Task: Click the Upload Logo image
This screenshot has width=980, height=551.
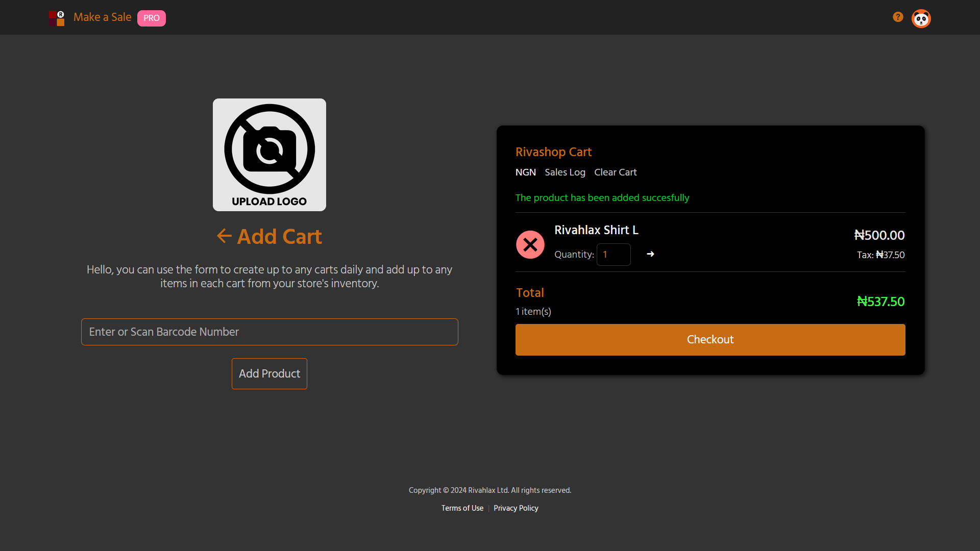Action: click(269, 155)
